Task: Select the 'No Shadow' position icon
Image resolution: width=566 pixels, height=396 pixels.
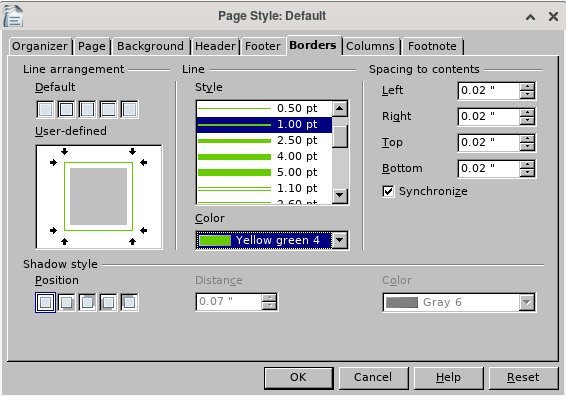Action: (x=45, y=303)
